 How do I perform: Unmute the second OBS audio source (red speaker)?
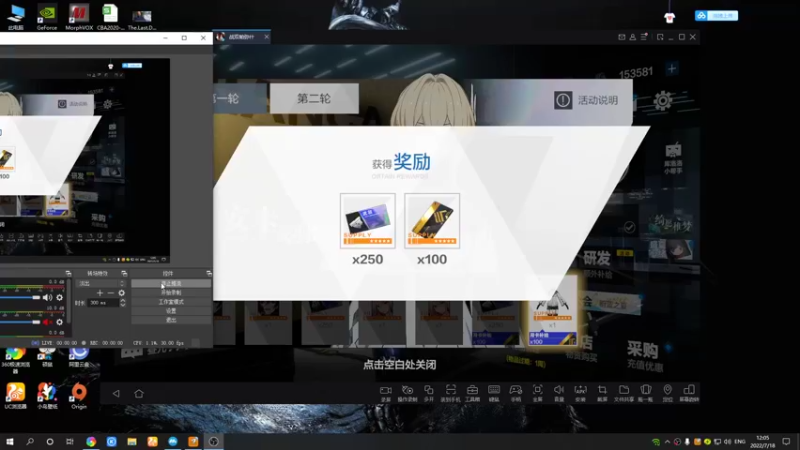(47, 322)
